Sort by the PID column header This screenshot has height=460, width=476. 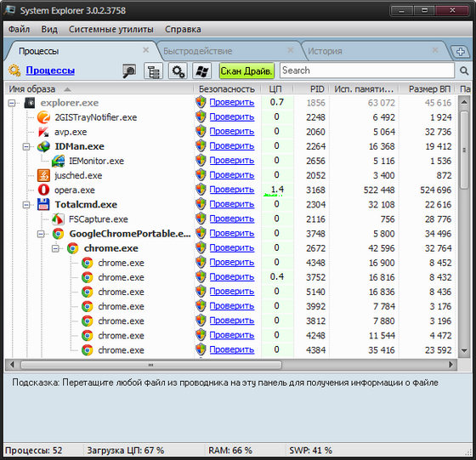point(312,89)
